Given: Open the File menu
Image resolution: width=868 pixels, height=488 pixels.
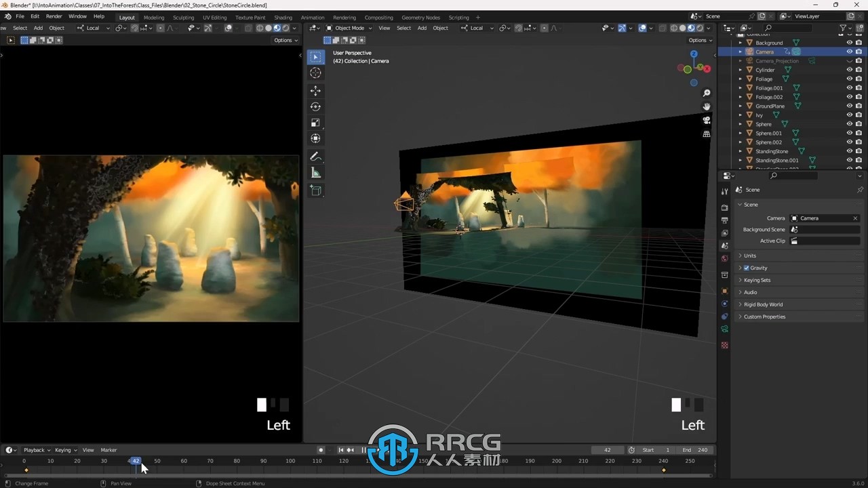Looking at the screenshot, I should click(x=20, y=16).
